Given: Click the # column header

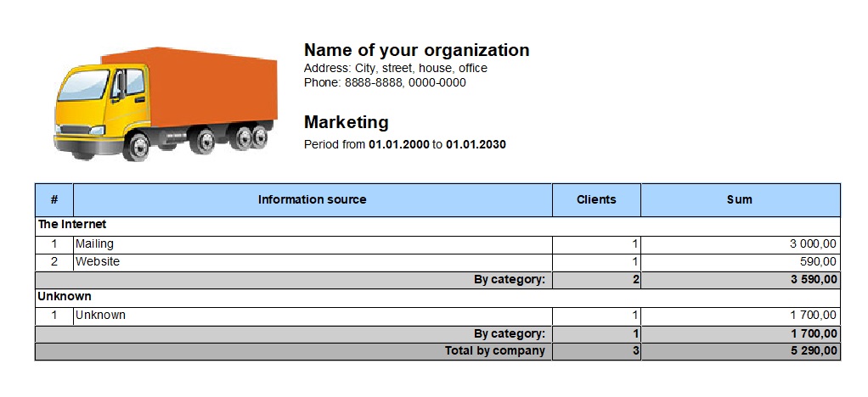Looking at the screenshot, I should click(54, 199).
